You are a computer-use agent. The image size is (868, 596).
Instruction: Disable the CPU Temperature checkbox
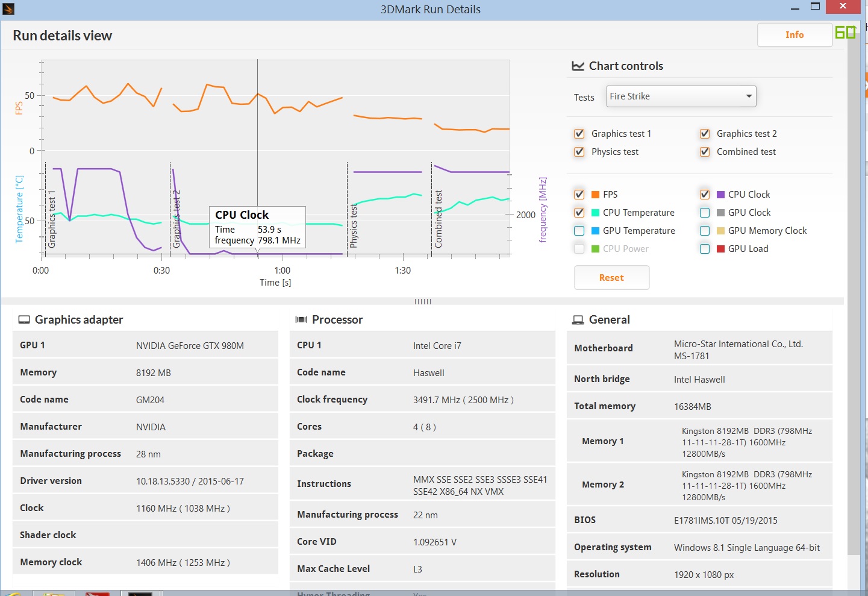coord(579,213)
